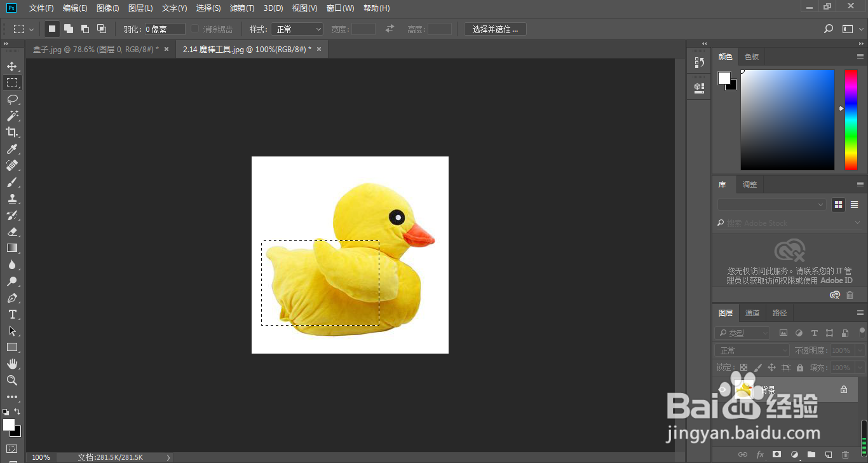
Task: Open the 选择(S) Select menu
Action: 208,8
